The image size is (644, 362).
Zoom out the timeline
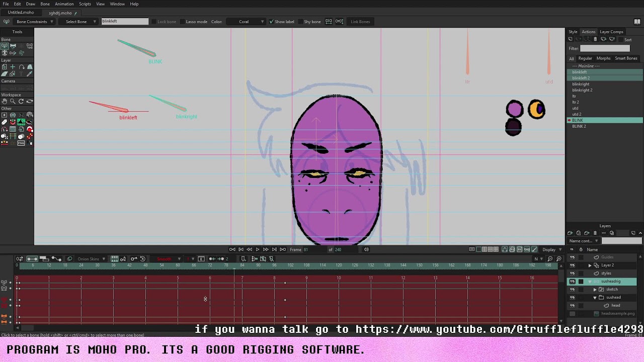[550, 258]
